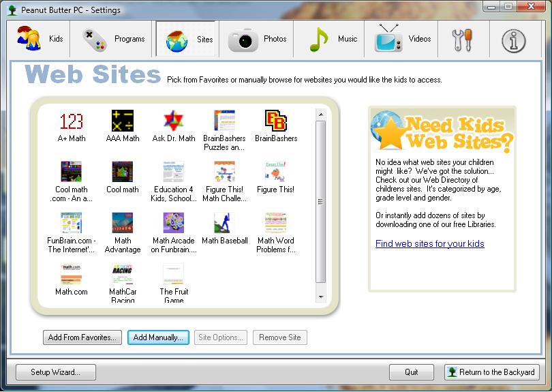Click the site list scroll down arrow
Image resolution: width=552 pixels, height=392 pixels.
pyautogui.click(x=321, y=297)
